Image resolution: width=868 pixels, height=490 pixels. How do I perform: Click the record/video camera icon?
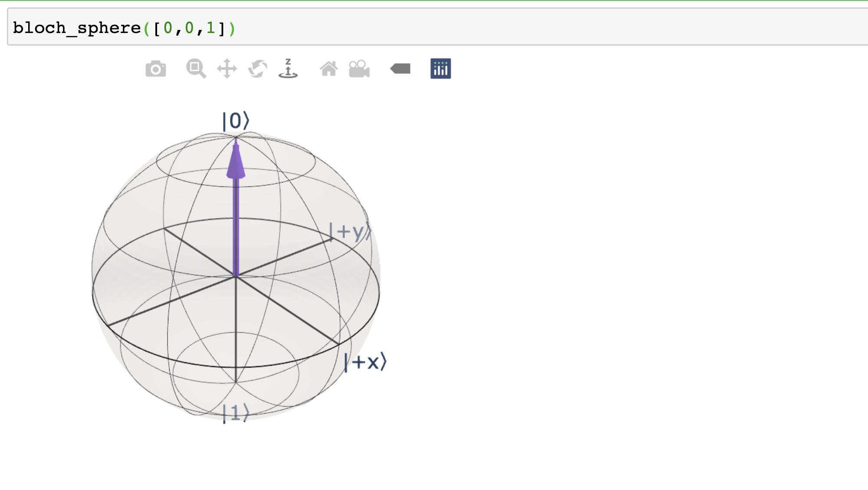coord(359,68)
